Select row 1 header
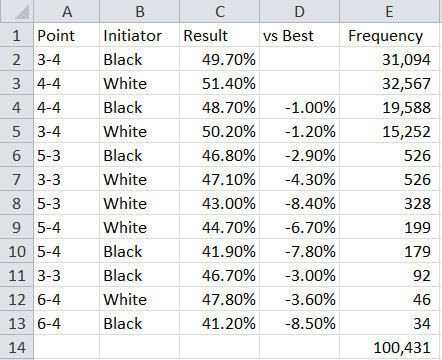The height and width of the screenshot is (360, 442). tap(17, 35)
